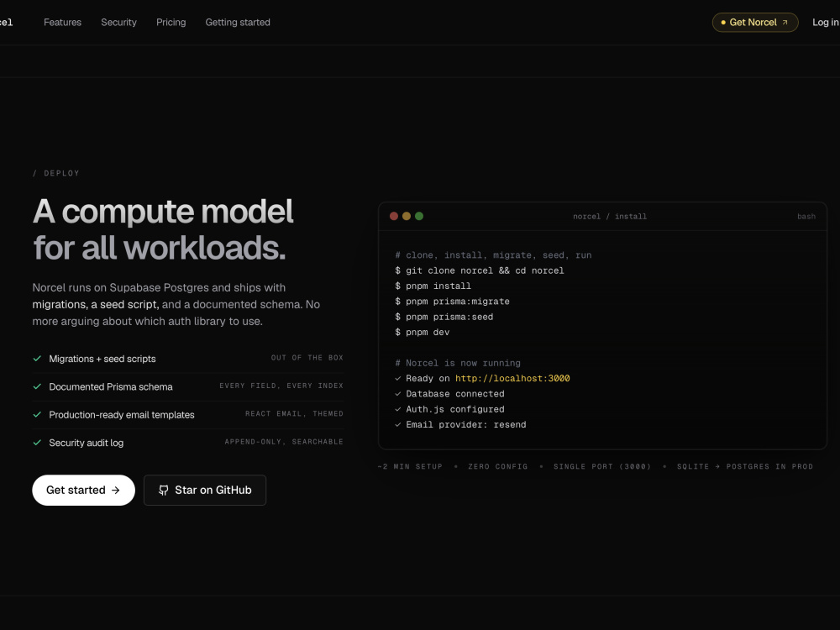
Task: Click the partially visible Norcel logo
Action: 6,23
